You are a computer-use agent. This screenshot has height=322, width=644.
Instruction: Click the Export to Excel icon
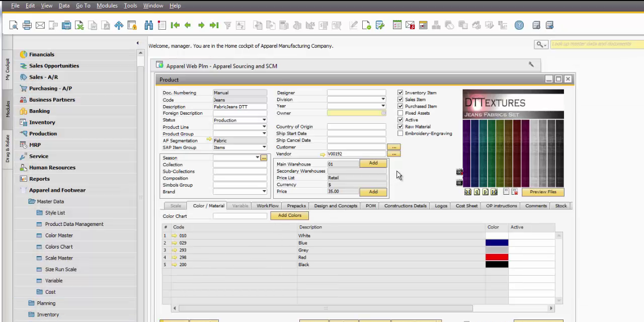tap(79, 25)
